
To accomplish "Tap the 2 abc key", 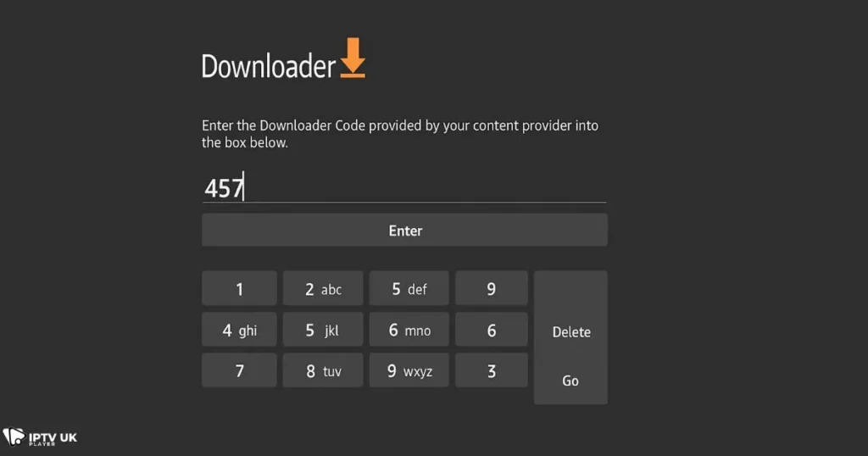I will point(323,288).
